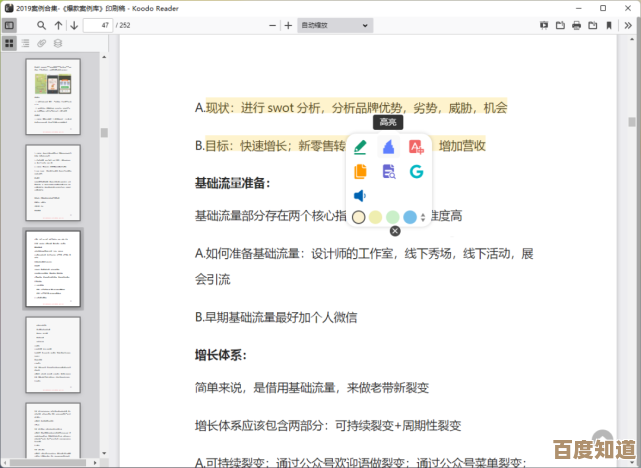Toggle the sidebar panel button

pyautogui.click(x=10, y=25)
